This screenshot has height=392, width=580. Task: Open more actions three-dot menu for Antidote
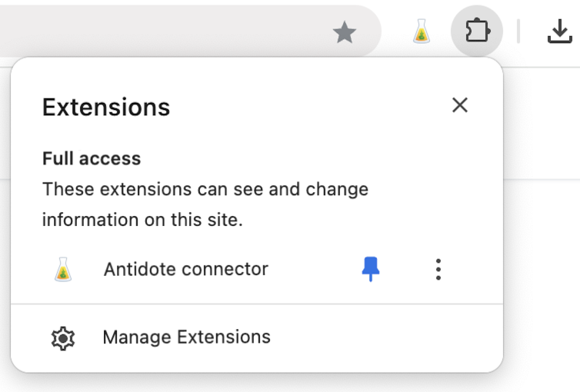(x=438, y=269)
